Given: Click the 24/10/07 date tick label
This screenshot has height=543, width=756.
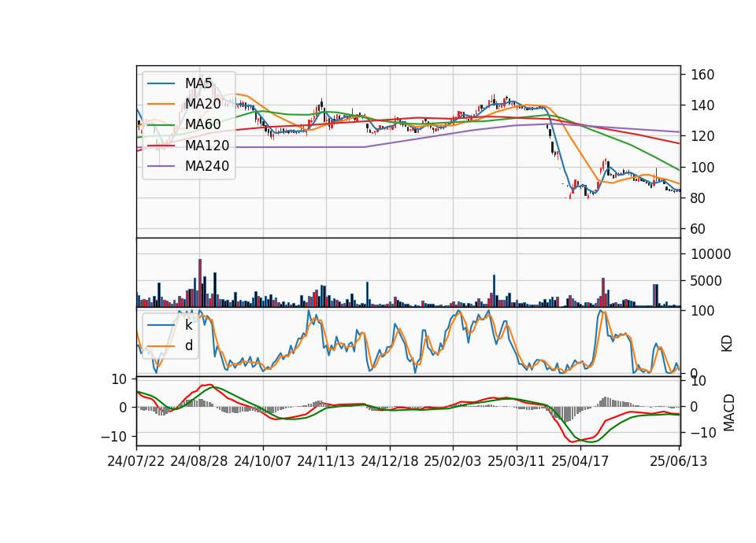Looking at the screenshot, I should [x=263, y=461].
